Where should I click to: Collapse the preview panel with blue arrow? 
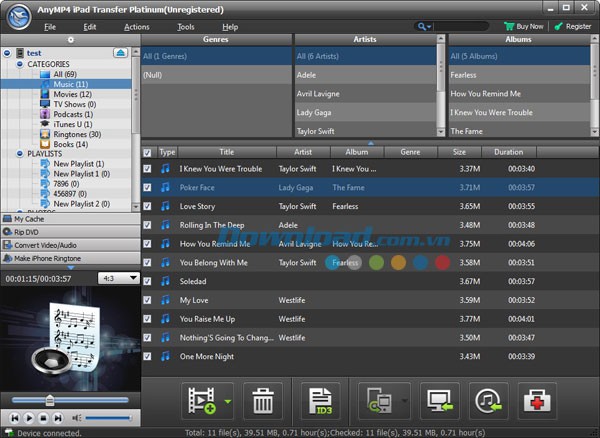point(70,267)
